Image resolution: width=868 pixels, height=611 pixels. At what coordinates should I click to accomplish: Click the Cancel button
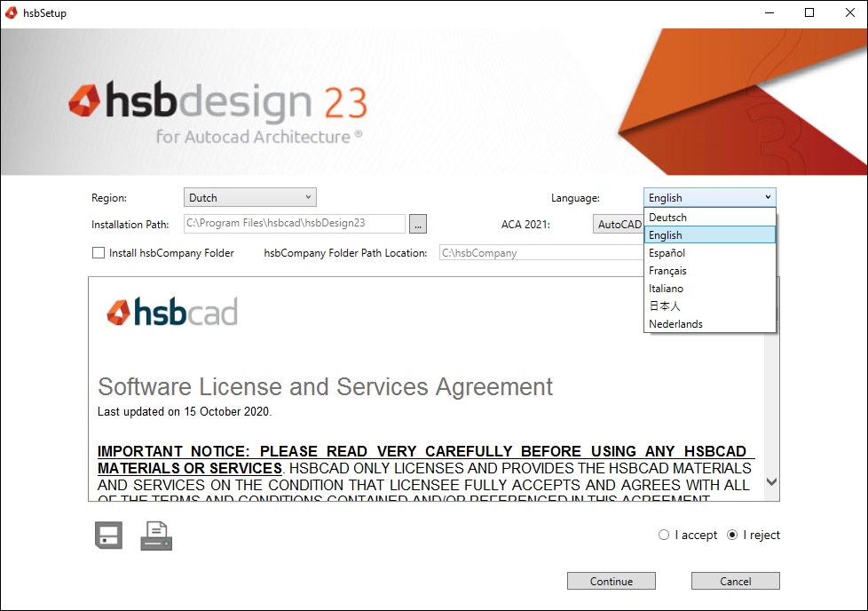(735, 581)
